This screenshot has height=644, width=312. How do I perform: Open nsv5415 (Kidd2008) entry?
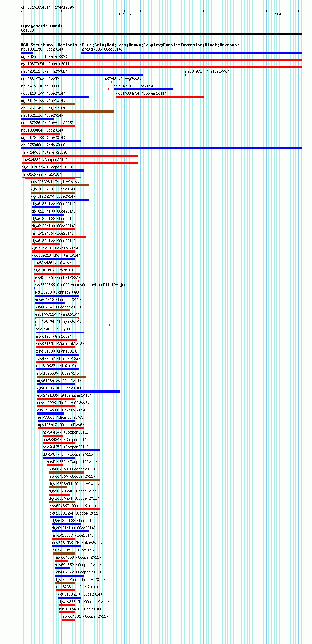[40, 86]
